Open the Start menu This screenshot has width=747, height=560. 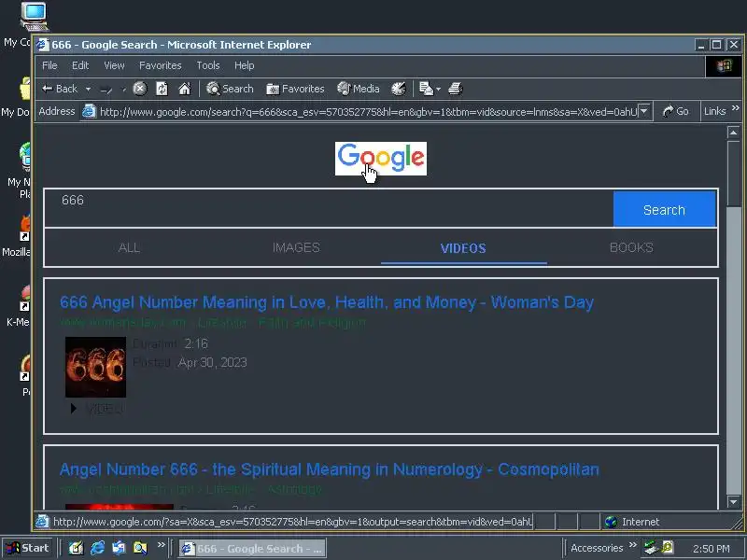(x=27, y=548)
